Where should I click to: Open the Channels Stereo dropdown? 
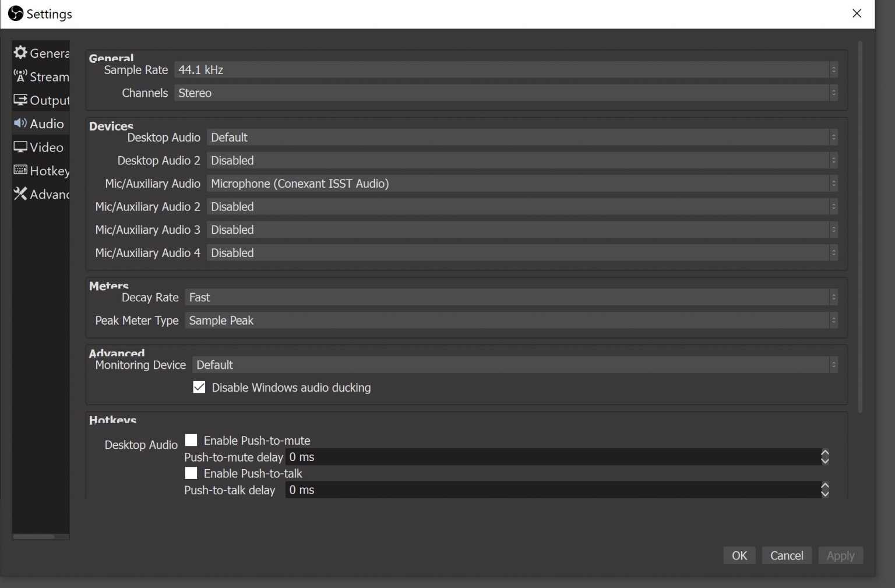[505, 93]
